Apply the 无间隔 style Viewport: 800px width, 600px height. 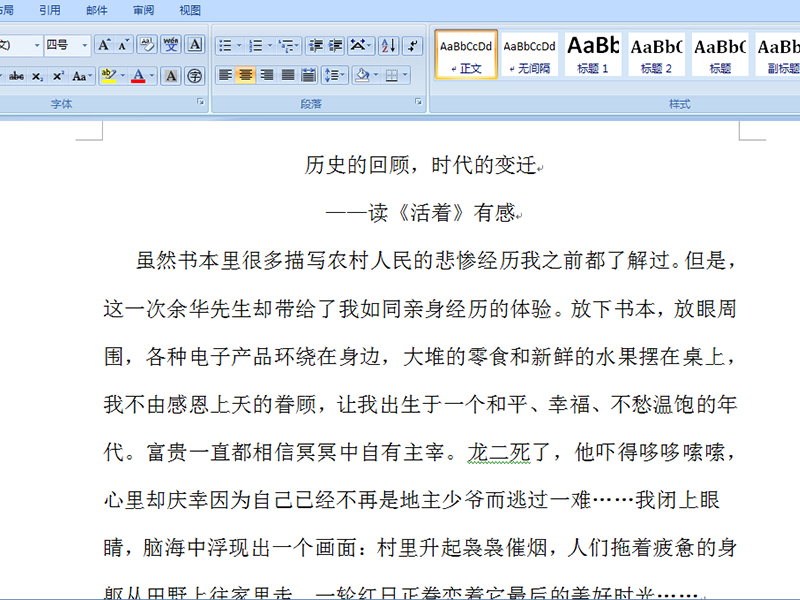coord(529,54)
